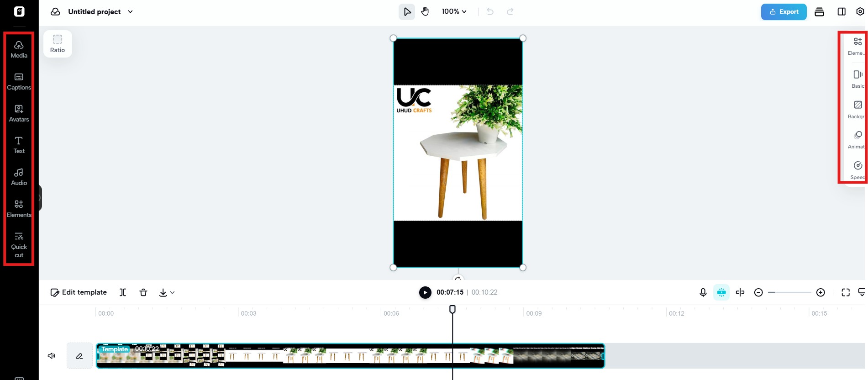This screenshot has height=380, width=868.
Task: Toggle timeline snapping magnet button
Action: coord(721,292)
